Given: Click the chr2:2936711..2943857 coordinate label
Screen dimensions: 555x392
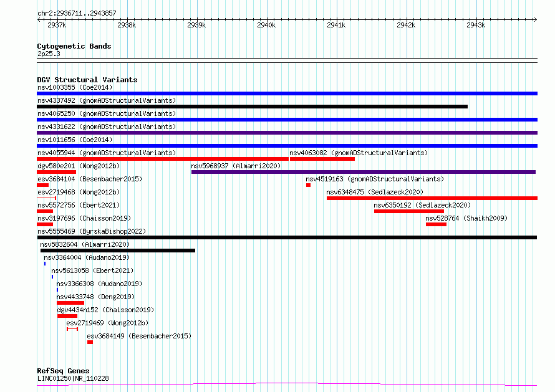Looking at the screenshot, I should pos(77,13).
